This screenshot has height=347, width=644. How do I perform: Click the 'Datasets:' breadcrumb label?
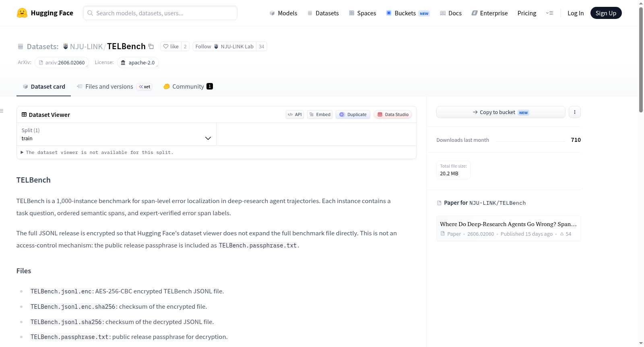(43, 46)
